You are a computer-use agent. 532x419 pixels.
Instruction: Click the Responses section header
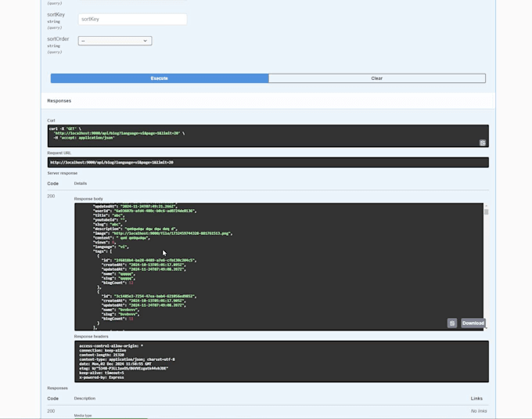click(59, 101)
